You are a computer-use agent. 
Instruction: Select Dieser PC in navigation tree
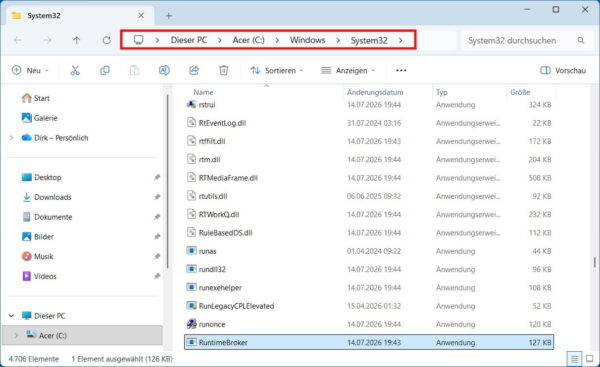click(43, 316)
